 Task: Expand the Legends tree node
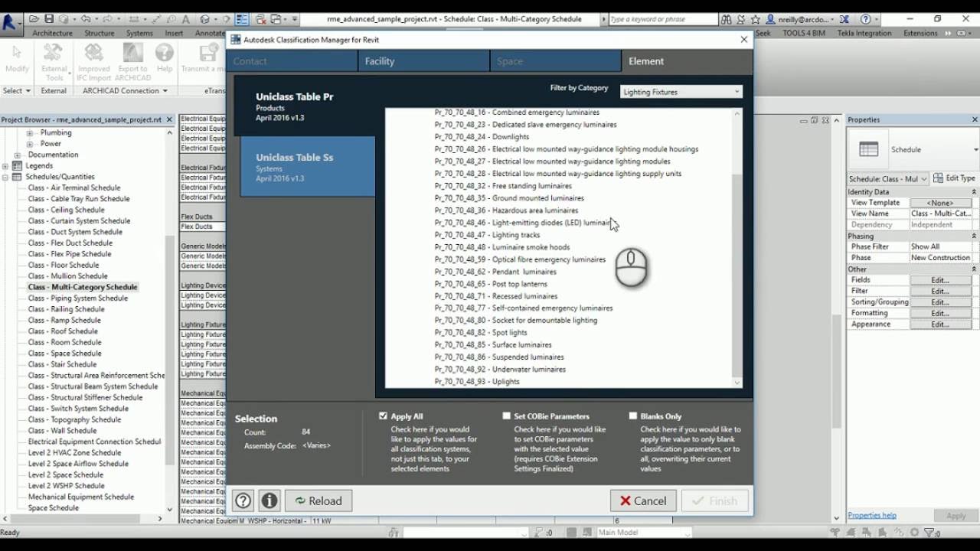click(x=6, y=165)
